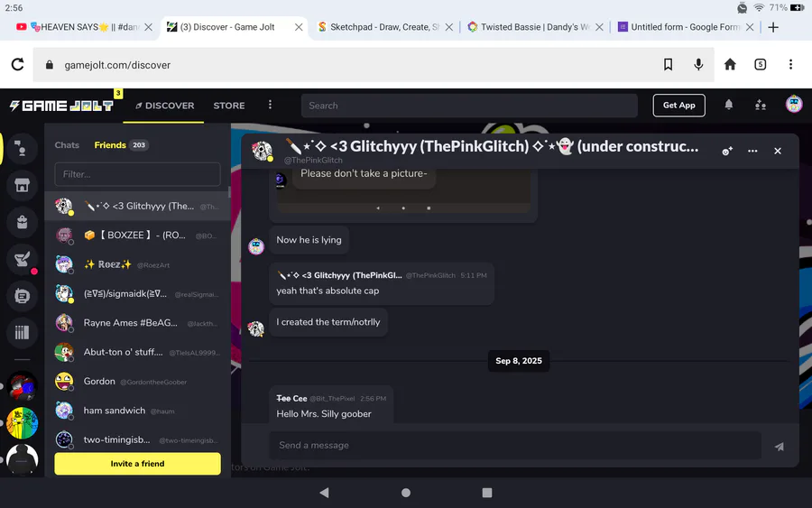Tap the Android back navigation button

click(x=324, y=493)
